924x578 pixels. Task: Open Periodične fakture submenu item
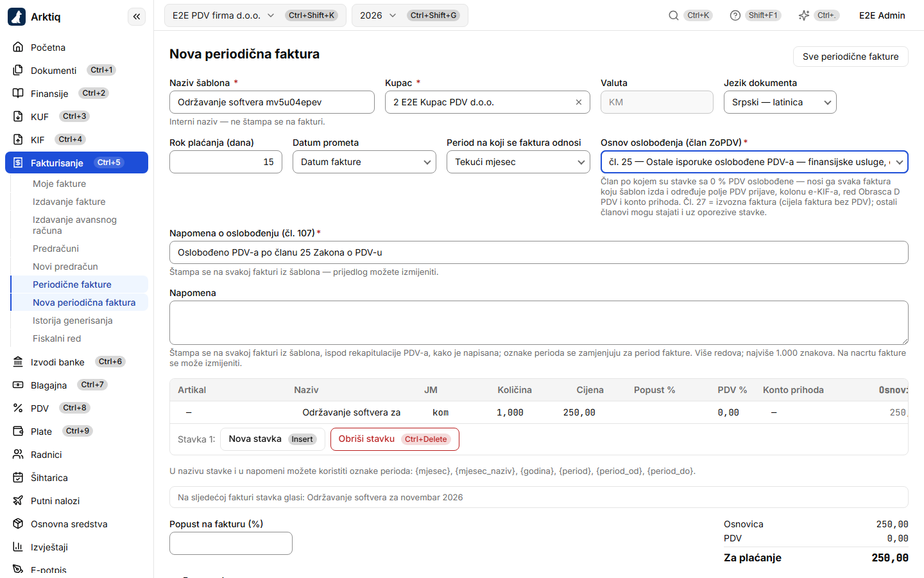click(x=80, y=285)
